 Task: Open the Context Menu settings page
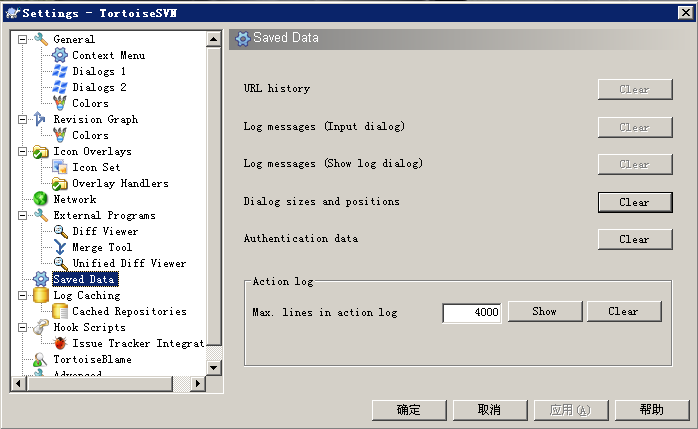click(109, 55)
